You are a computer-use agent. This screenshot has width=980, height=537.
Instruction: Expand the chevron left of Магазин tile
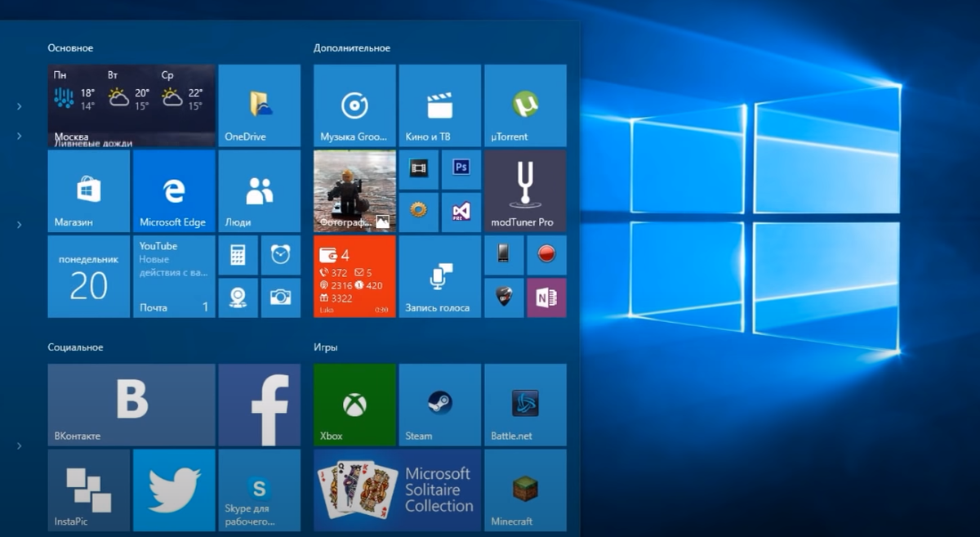pyautogui.click(x=20, y=224)
